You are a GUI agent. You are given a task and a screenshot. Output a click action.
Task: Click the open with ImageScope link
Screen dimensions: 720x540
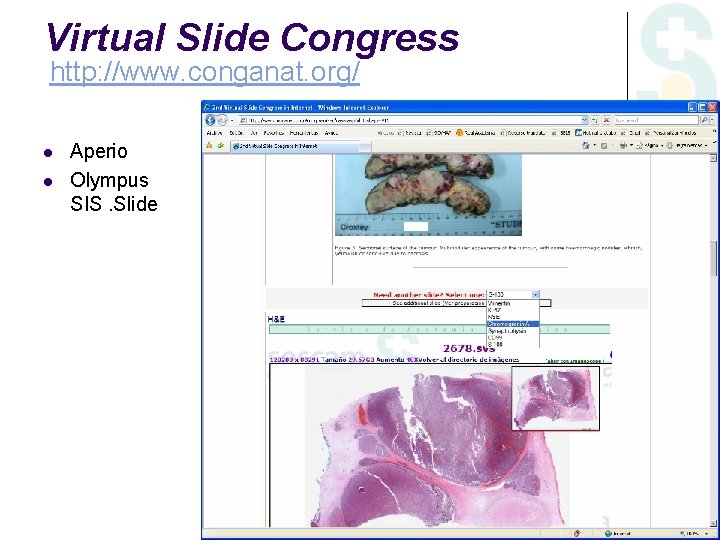point(574,361)
